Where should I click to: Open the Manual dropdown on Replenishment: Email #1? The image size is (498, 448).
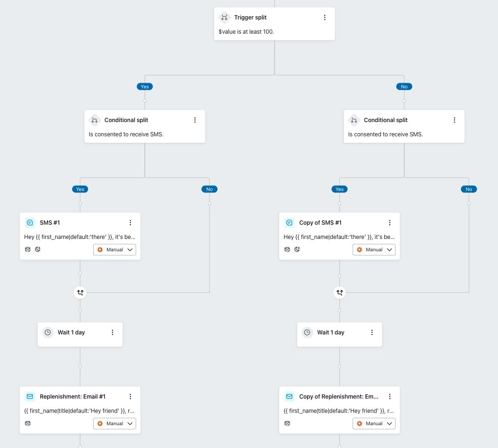coord(130,423)
